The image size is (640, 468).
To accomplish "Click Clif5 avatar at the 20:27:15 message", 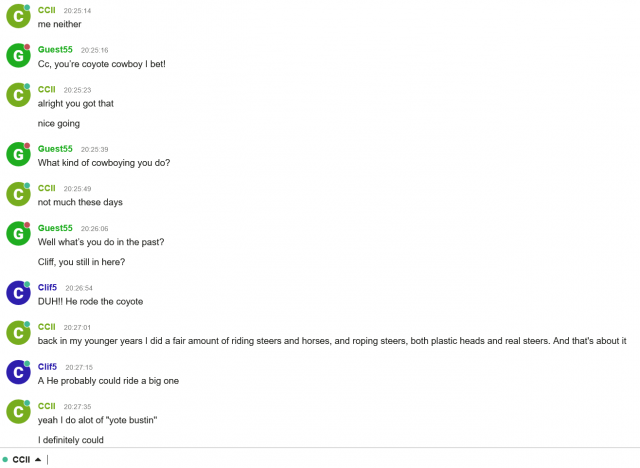I will pyautogui.click(x=18, y=372).
